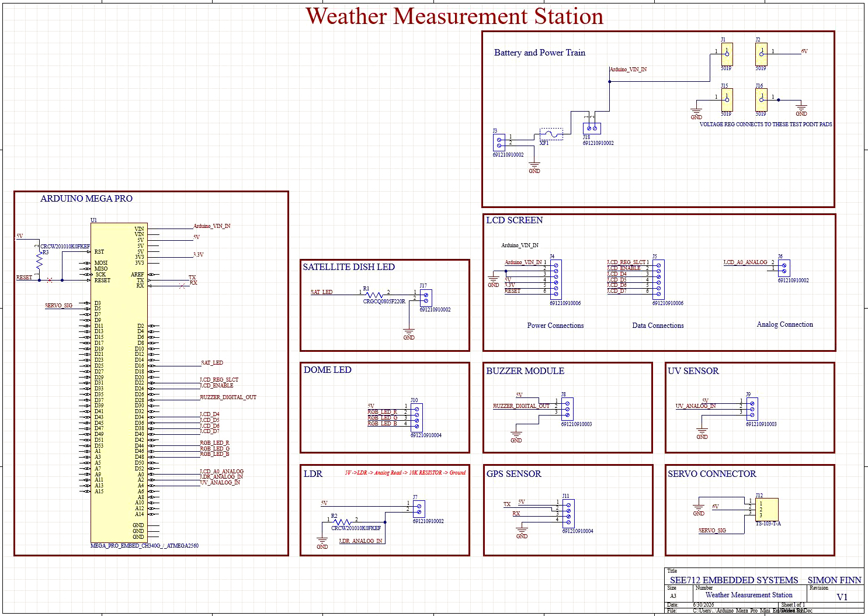Click the 3.3V net label on U1
The height and width of the screenshot is (616, 868).
pos(198,255)
